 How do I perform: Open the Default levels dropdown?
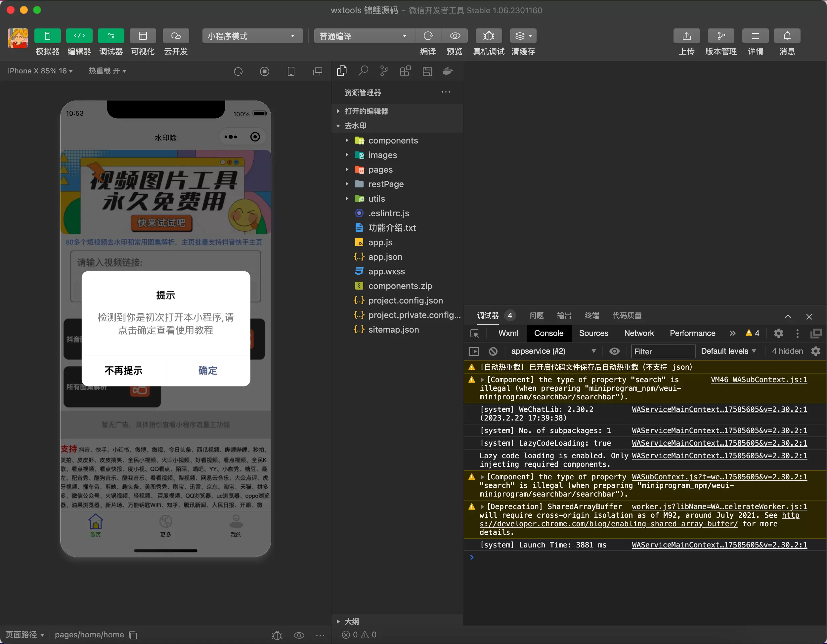(x=728, y=351)
